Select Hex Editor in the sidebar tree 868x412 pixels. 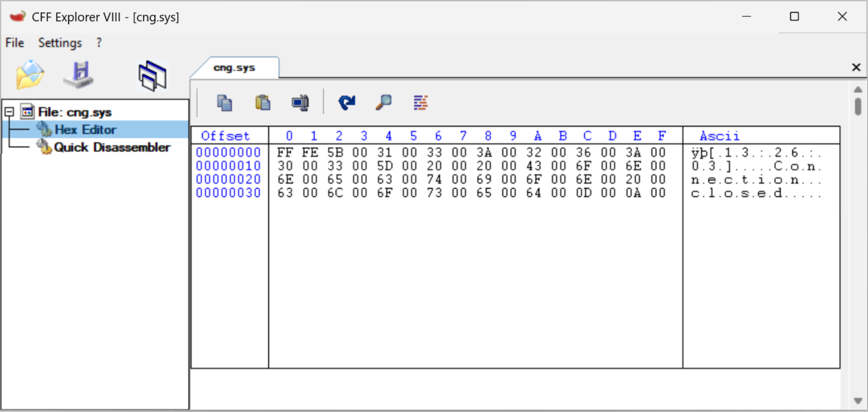coord(85,129)
